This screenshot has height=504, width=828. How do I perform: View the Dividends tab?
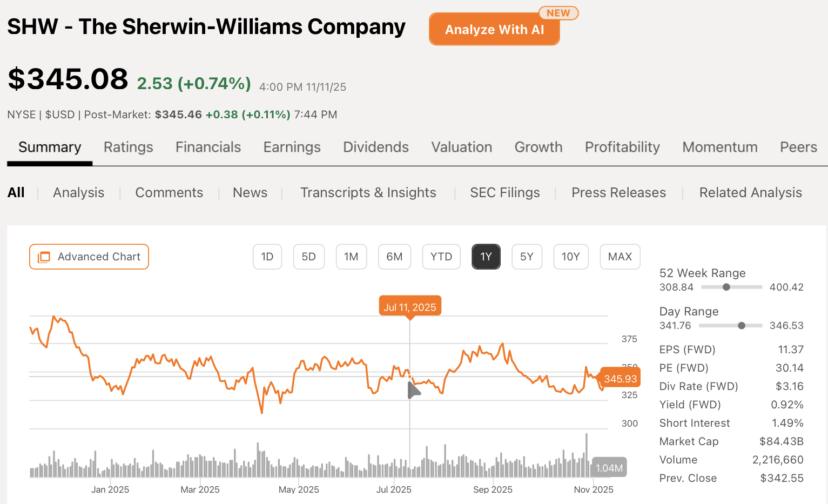375,147
